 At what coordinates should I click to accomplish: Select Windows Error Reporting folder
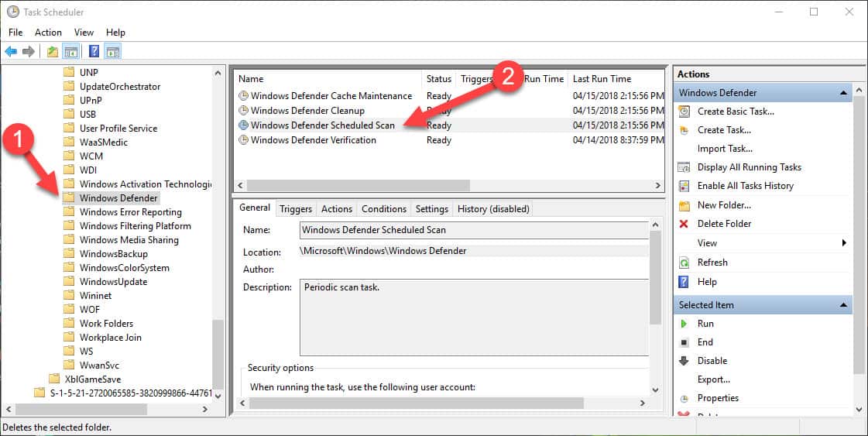131,211
